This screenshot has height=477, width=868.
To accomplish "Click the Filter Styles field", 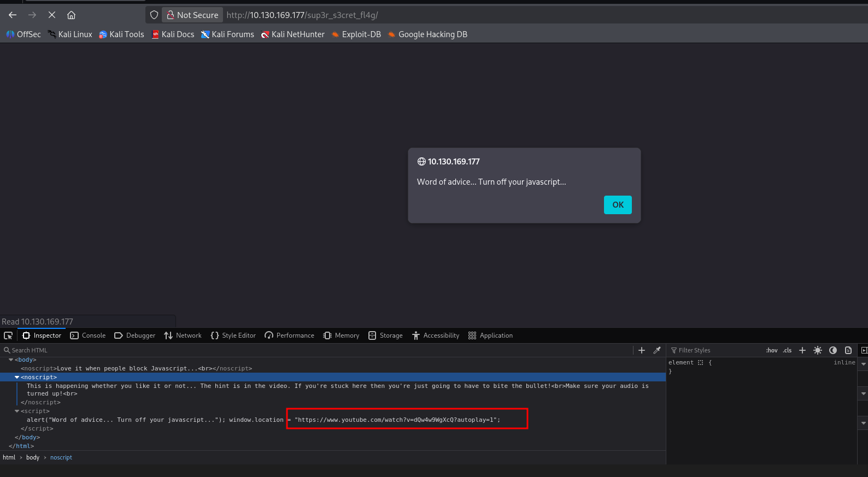I will coord(716,350).
